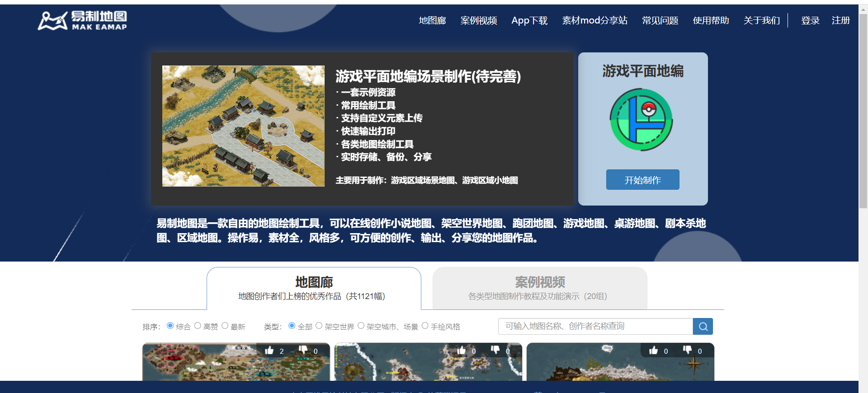Click the round 游戏平面地编 map icon
The image size is (868, 393).
pos(641,120)
